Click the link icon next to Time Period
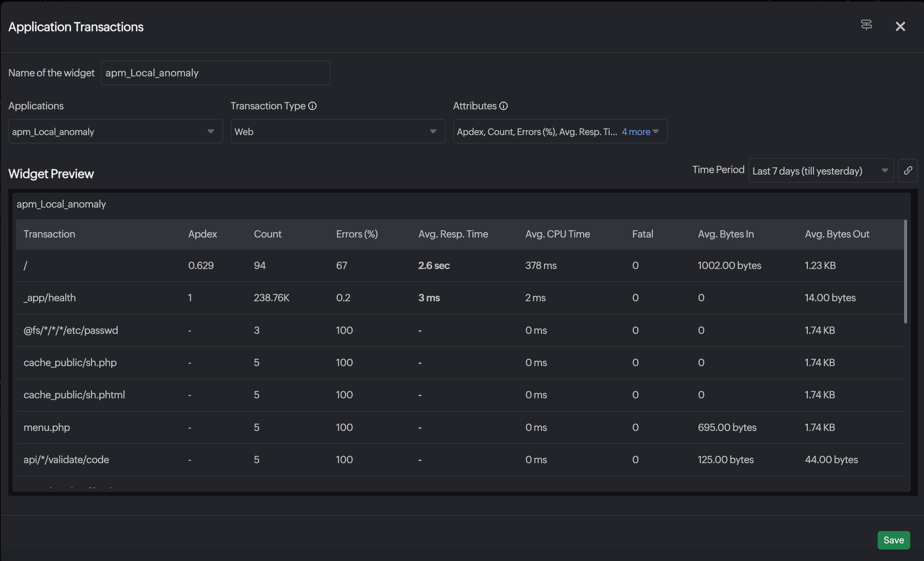The height and width of the screenshot is (561, 924). [908, 171]
